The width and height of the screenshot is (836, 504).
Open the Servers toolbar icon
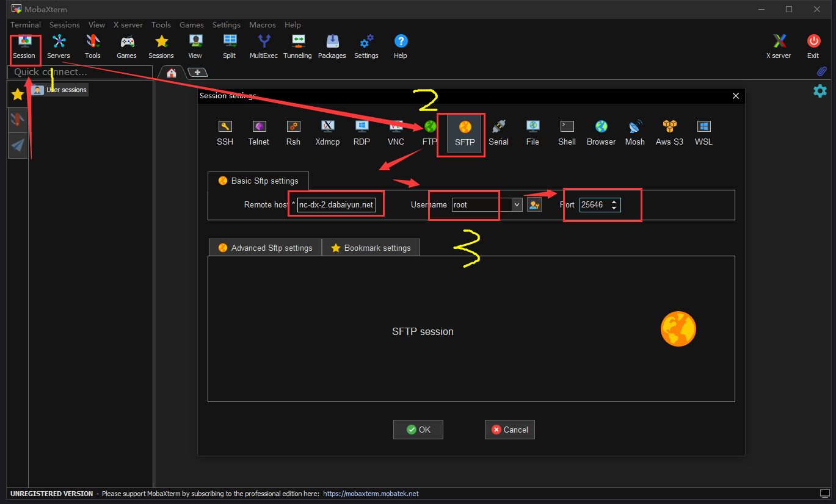(59, 47)
